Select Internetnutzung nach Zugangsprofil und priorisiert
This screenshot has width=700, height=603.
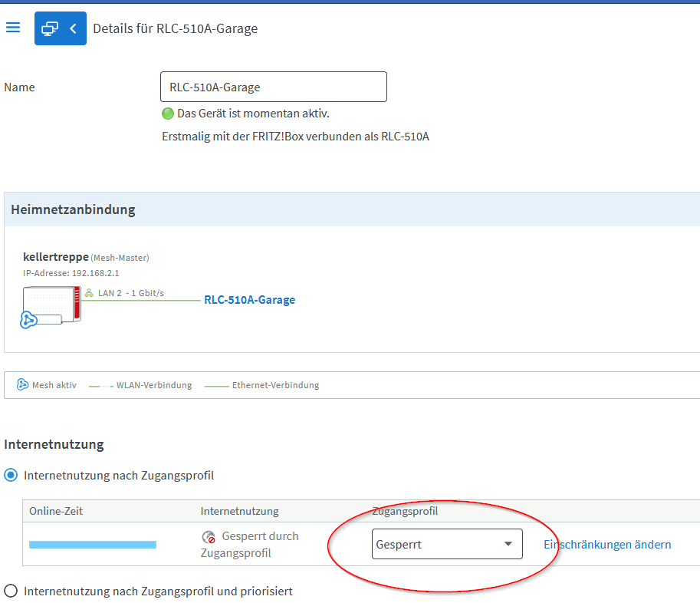(x=11, y=591)
